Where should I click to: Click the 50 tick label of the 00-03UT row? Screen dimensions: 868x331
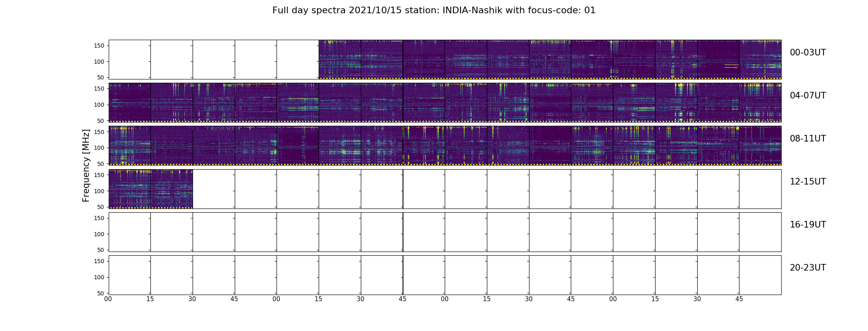pos(101,77)
